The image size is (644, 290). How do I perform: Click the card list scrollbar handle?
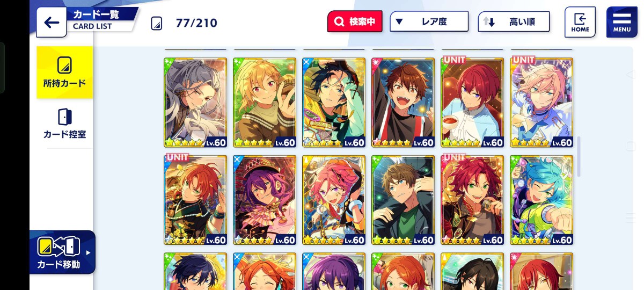coord(579,156)
